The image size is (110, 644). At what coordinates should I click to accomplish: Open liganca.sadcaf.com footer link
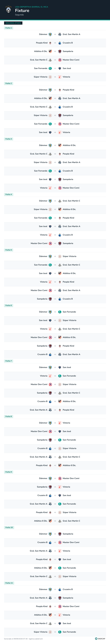[x=36, y=639]
